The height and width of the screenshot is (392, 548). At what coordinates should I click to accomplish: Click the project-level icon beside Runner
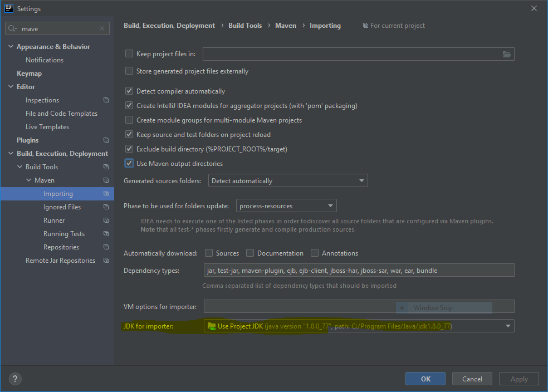click(x=106, y=220)
